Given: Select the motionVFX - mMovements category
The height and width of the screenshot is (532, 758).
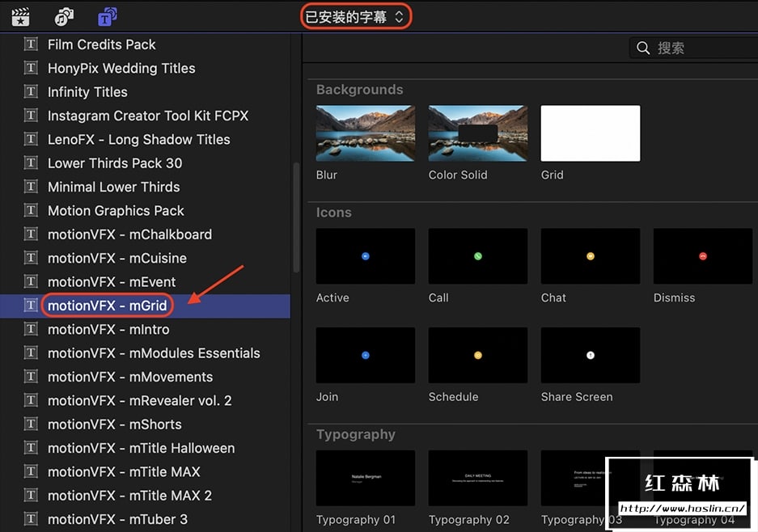Looking at the screenshot, I should point(145,377).
